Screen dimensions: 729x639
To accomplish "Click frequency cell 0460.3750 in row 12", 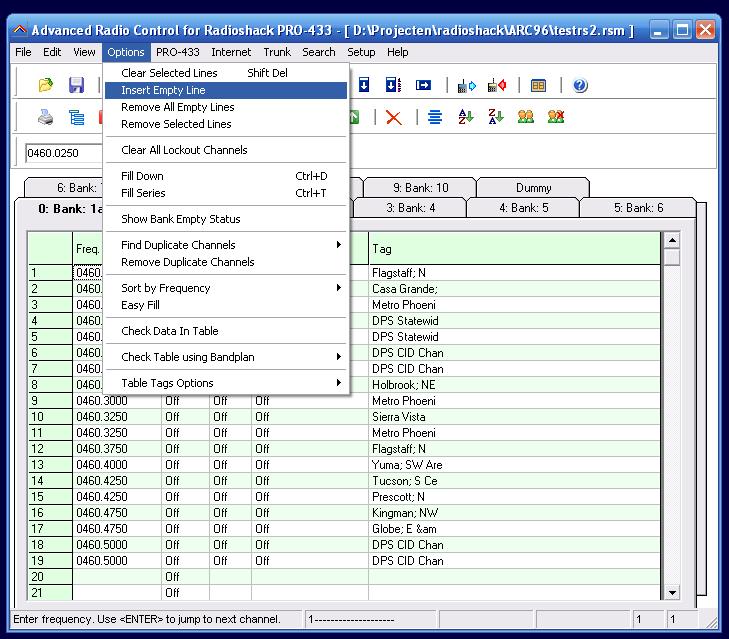I will [117, 449].
